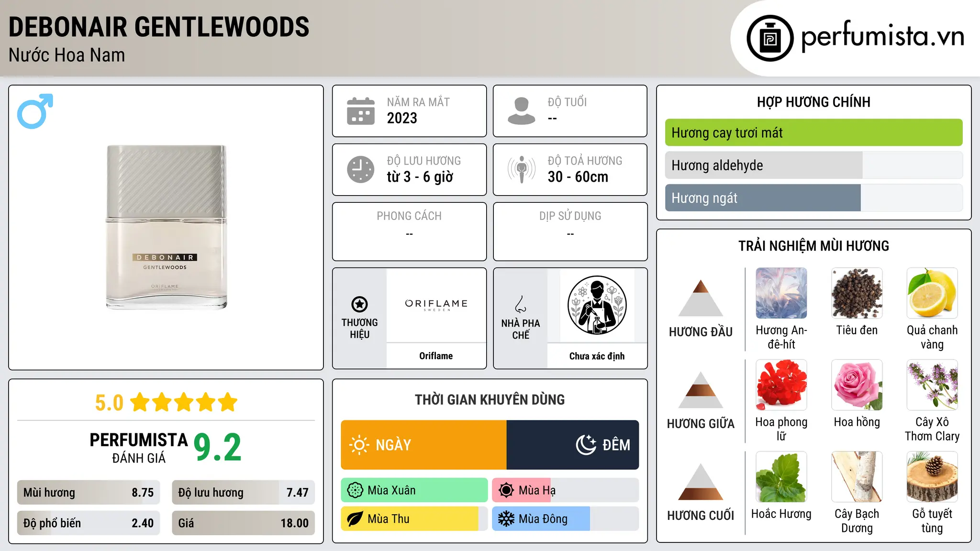Click the Mùa Thu season bar
Viewport: 980px width, 551px height.
pyautogui.click(x=414, y=519)
